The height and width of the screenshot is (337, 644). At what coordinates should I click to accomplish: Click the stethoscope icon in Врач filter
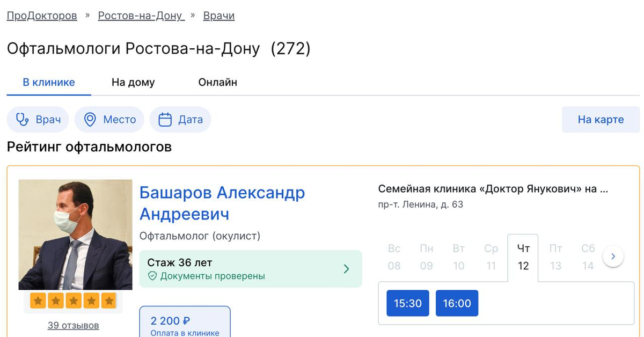tap(23, 119)
